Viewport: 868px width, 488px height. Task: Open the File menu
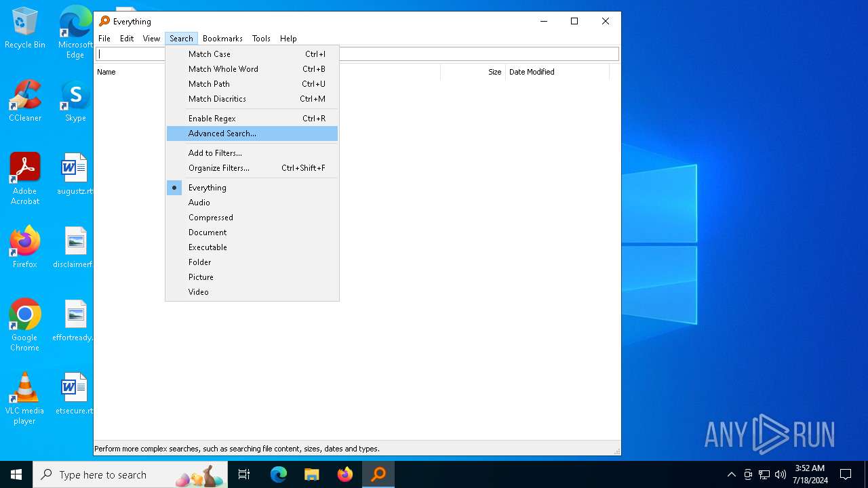(x=104, y=39)
